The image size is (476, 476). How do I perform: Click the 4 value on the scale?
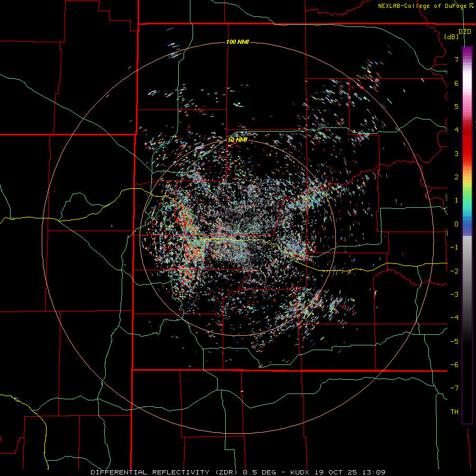pyautogui.click(x=456, y=130)
